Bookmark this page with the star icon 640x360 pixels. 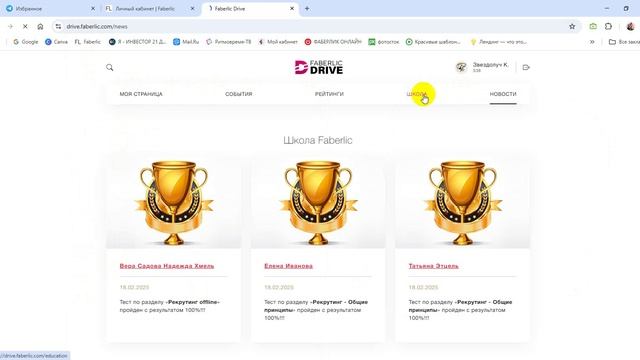[x=572, y=27]
